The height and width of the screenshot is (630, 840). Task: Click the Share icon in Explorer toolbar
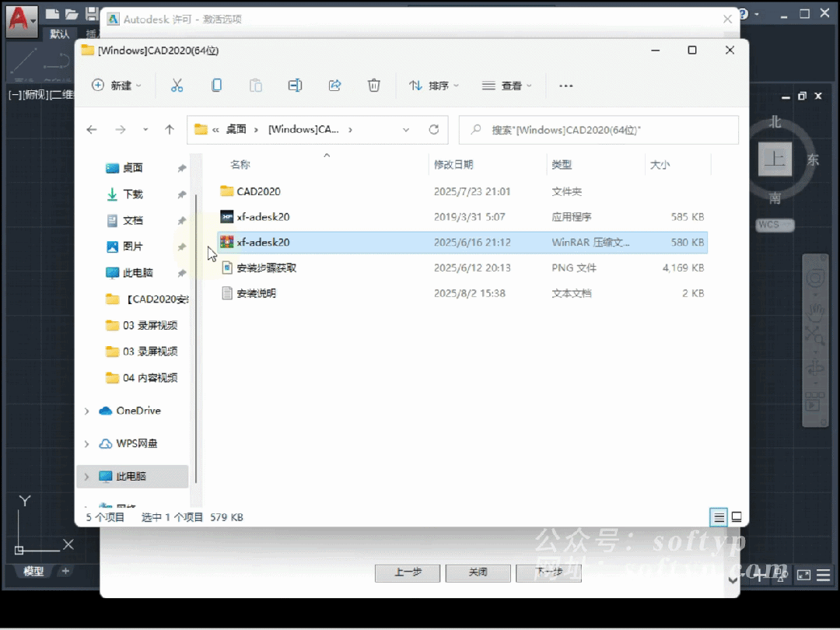tap(334, 86)
